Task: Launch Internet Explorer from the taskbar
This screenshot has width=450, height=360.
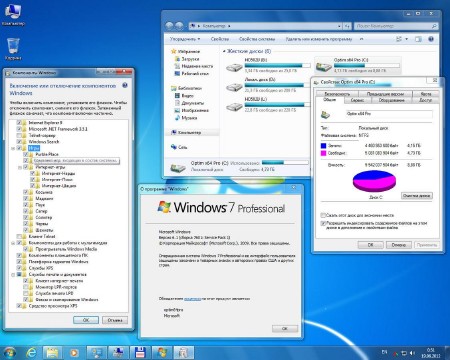Action: [x=32, y=352]
